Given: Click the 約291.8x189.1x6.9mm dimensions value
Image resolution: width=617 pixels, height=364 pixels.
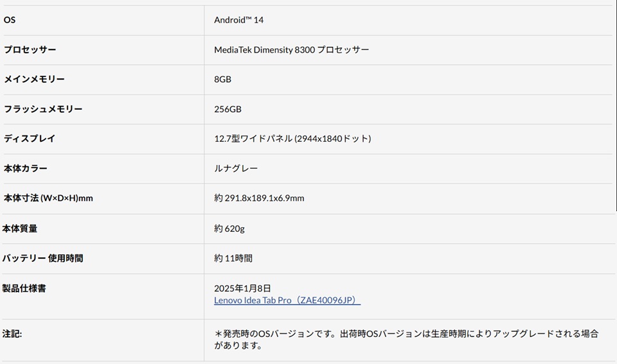Looking at the screenshot, I should click(259, 198).
